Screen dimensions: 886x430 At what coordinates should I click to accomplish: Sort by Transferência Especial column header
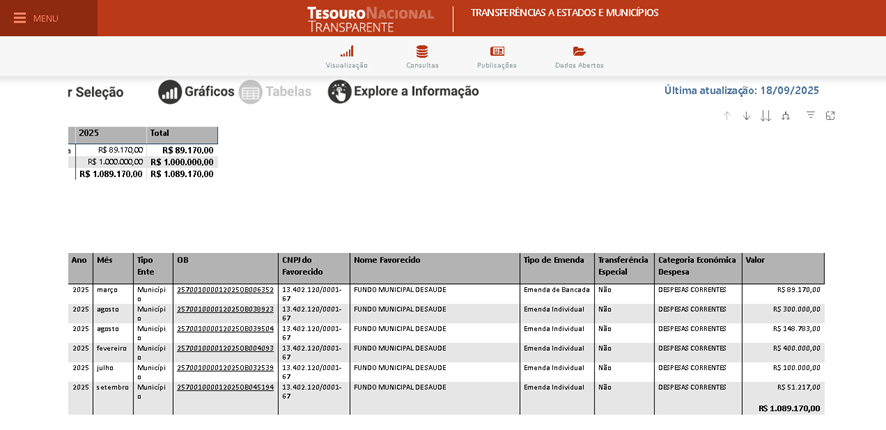click(x=624, y=268)
